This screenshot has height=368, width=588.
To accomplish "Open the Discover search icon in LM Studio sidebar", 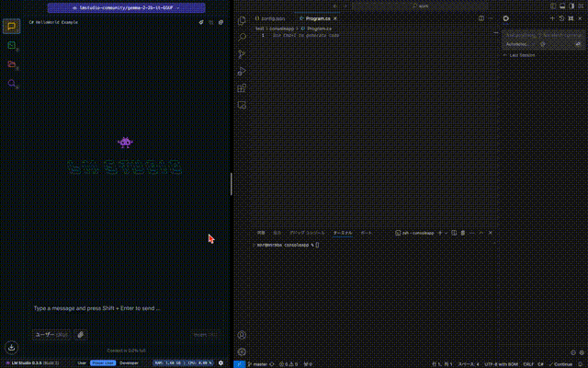I will click(x=12, y=84).
